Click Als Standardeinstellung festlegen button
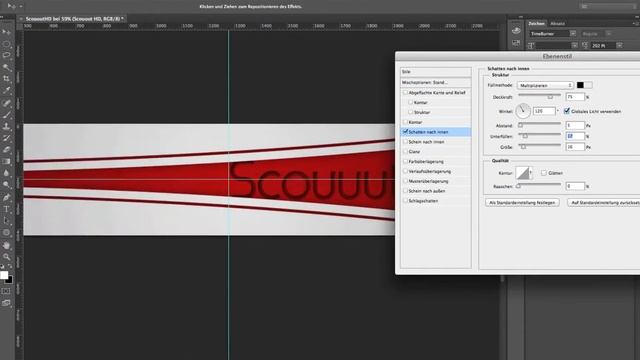The image size is (640, 360). click(x=522, y=202)
